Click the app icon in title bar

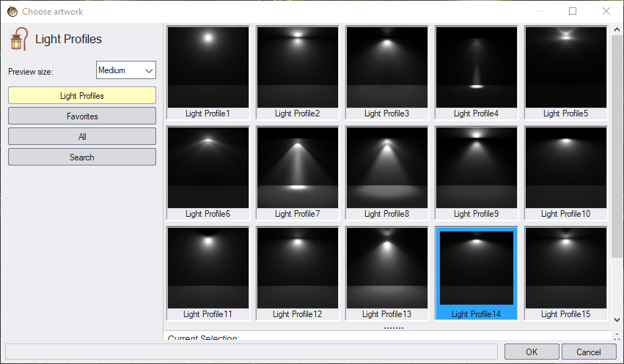tap(12, 12)
